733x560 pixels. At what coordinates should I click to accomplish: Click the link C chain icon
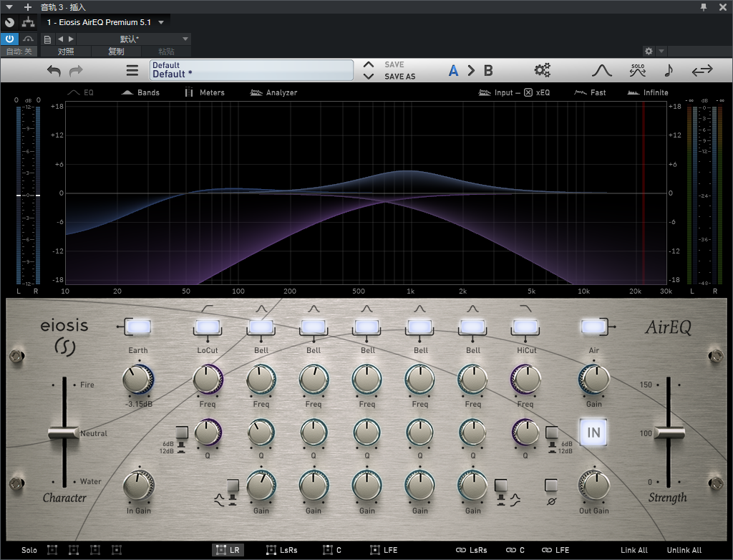pyautogui.click(x=515, y=550)
